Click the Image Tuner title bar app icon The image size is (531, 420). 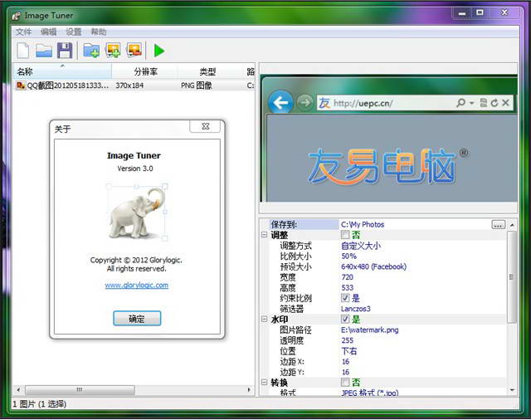coord(17,16)
